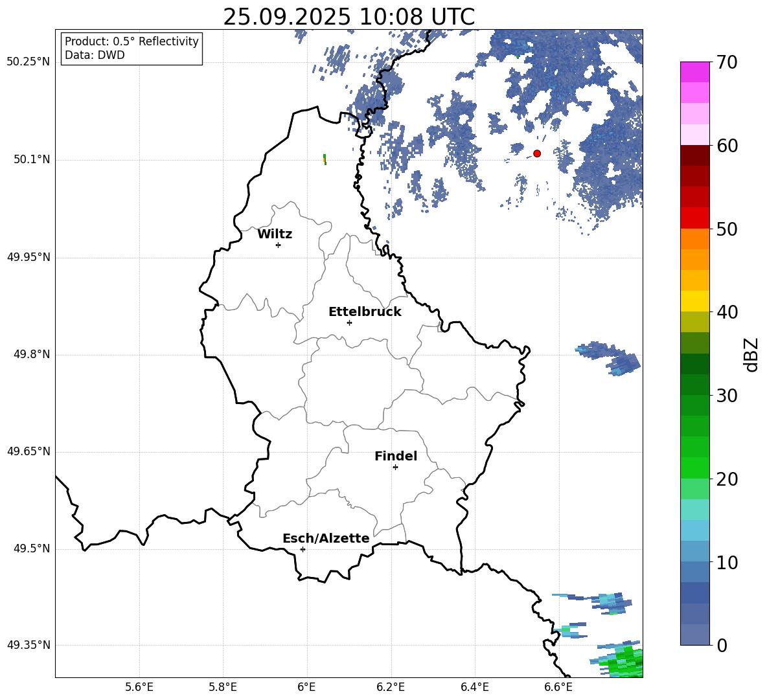Click the 60 tick on the colorbar
The width and height of the screenshot is (767, 700).
click(x=727, y=146)
